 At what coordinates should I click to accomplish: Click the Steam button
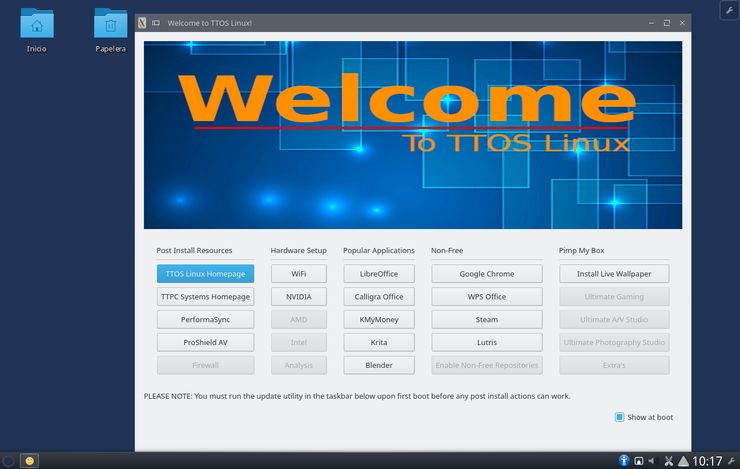(487, 319)
